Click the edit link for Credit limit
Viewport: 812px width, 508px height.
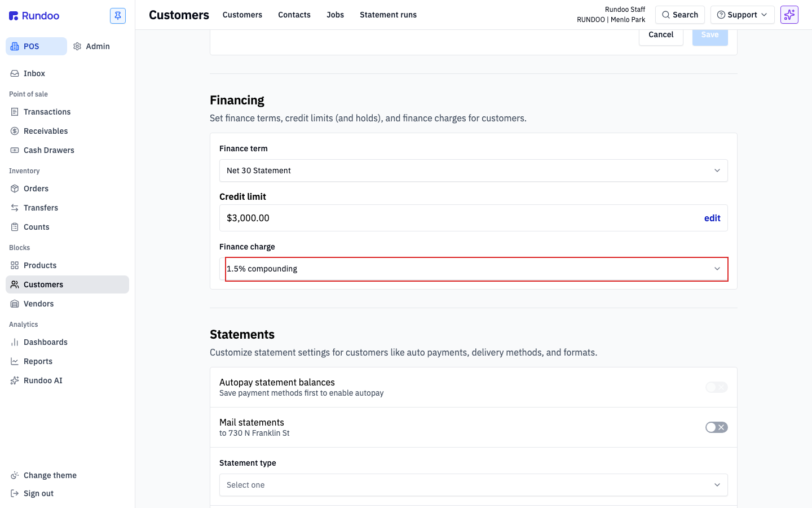(712, 218)
